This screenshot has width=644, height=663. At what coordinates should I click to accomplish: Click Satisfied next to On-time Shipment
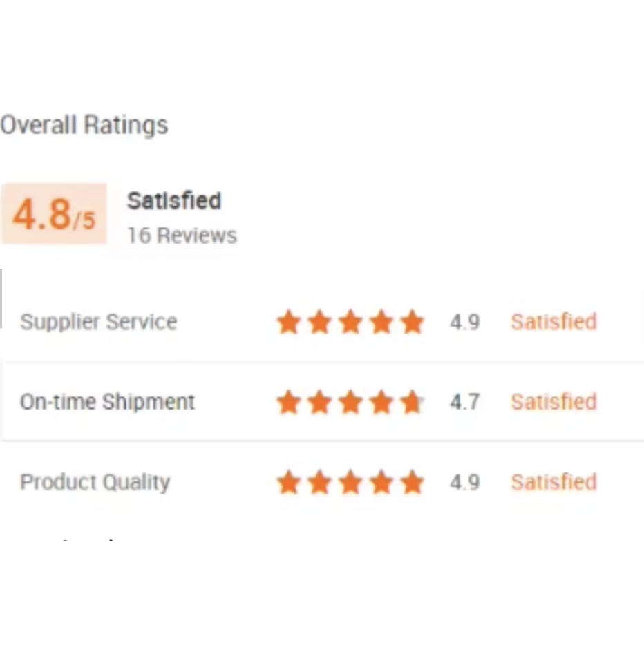pyautogui.click(x=553, y=402)
